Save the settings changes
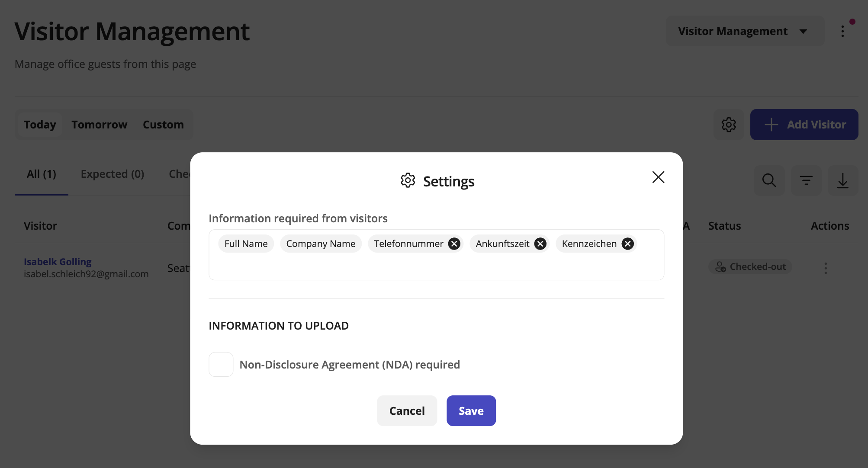The image size is (868, 468). click(471, 410)
